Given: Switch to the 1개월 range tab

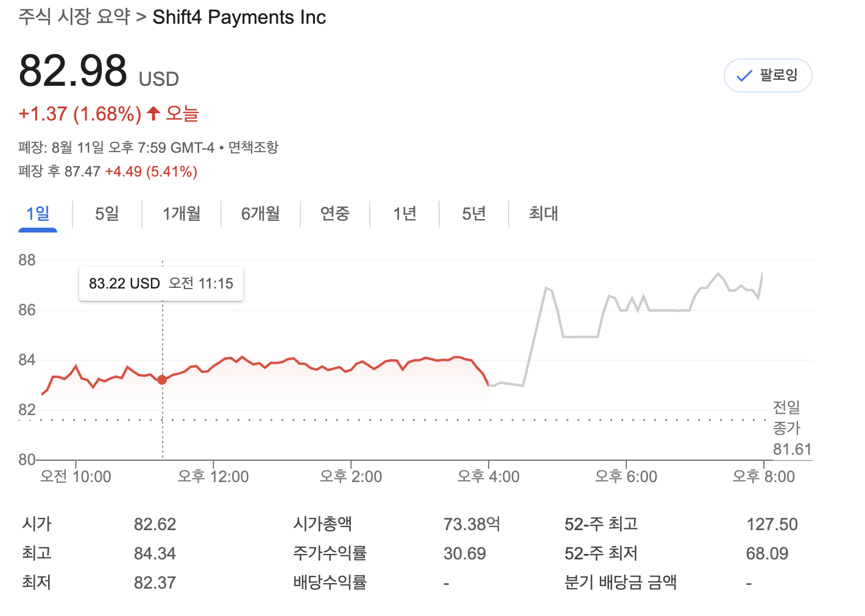Looking at the screenshot, I should click(182, 214).
